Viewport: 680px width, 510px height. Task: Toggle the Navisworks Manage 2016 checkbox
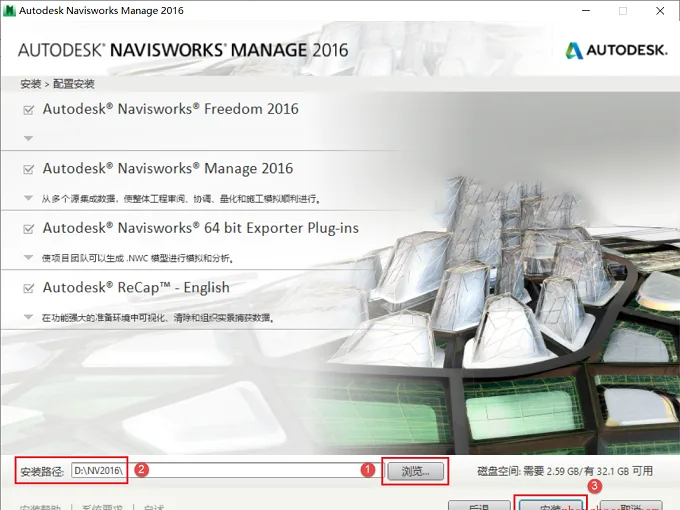coord(29,169)
